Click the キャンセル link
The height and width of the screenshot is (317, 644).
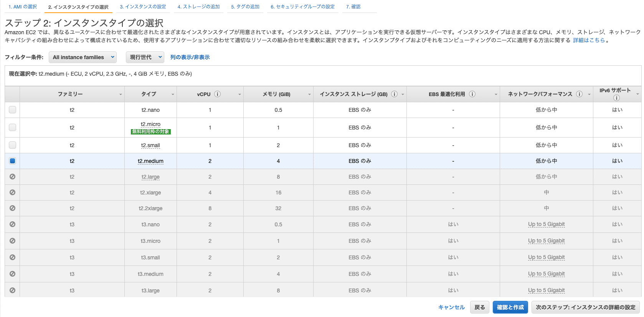tap(451, 307)
